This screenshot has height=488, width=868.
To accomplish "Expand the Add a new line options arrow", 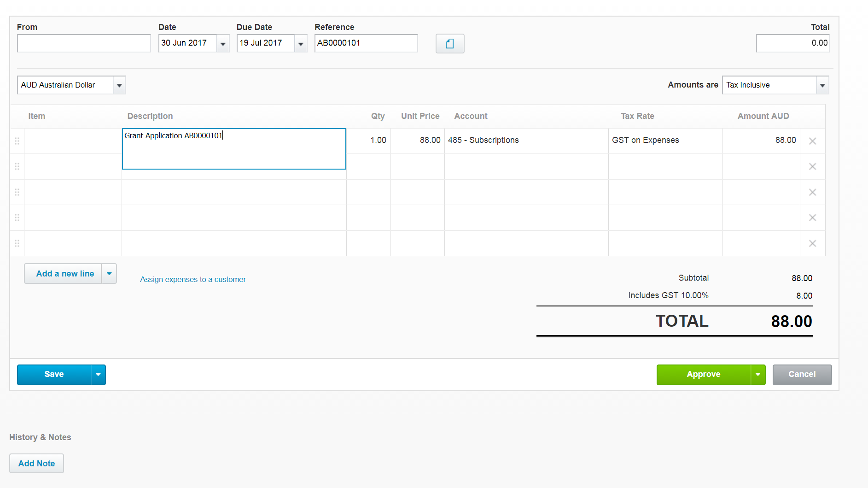I will pos(109,274).
